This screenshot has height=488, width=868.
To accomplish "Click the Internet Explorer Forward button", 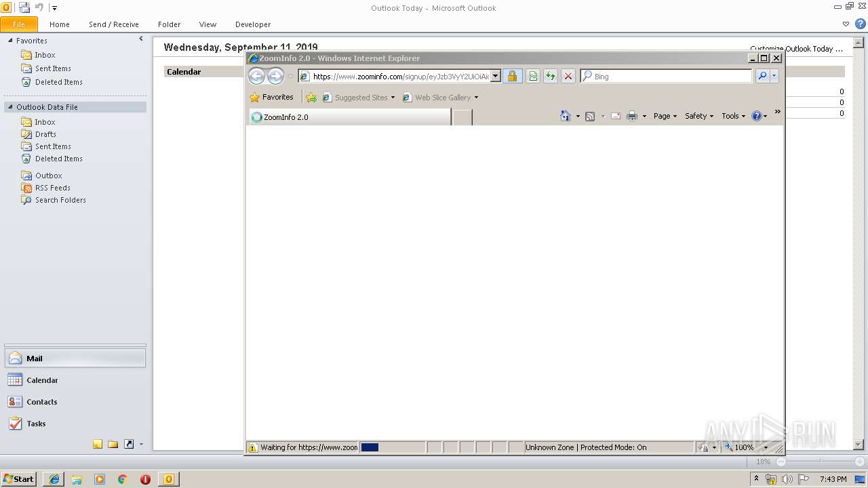I will [x=275, y=76].
